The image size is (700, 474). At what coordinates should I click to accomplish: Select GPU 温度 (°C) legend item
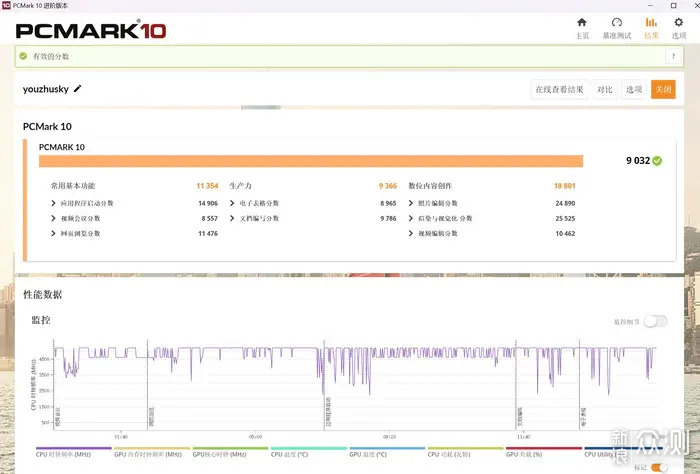pos(387,452)
